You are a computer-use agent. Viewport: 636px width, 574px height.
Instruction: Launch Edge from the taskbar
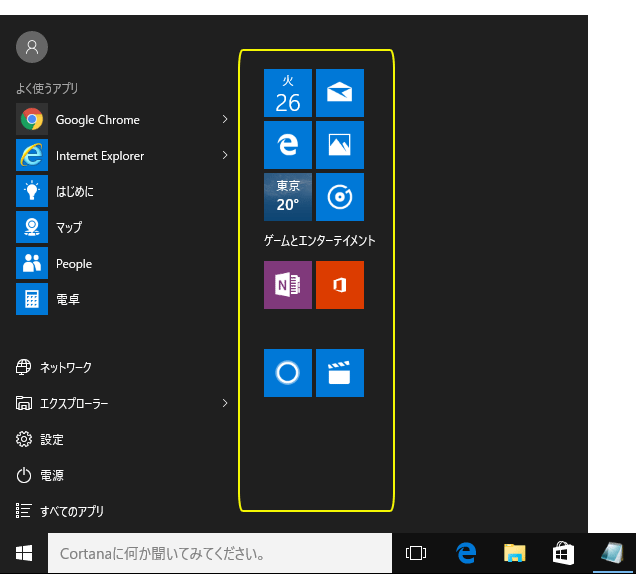point(466,553)
